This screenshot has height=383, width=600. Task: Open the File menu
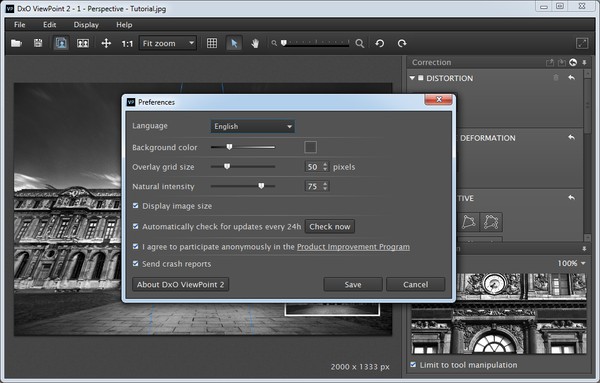[x=20, y=25]
